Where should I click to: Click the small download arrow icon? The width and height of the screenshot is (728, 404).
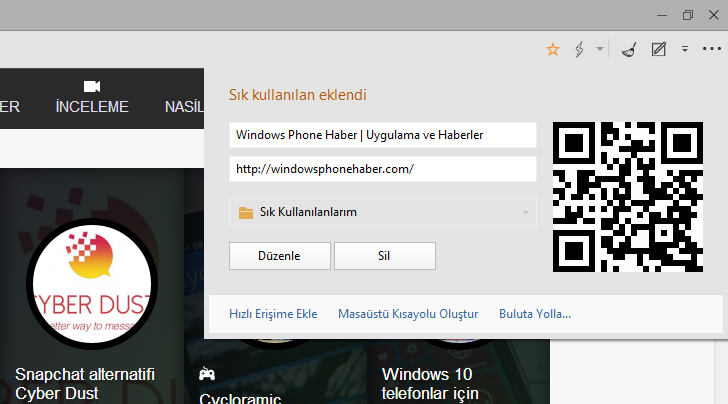click(685, 49)
